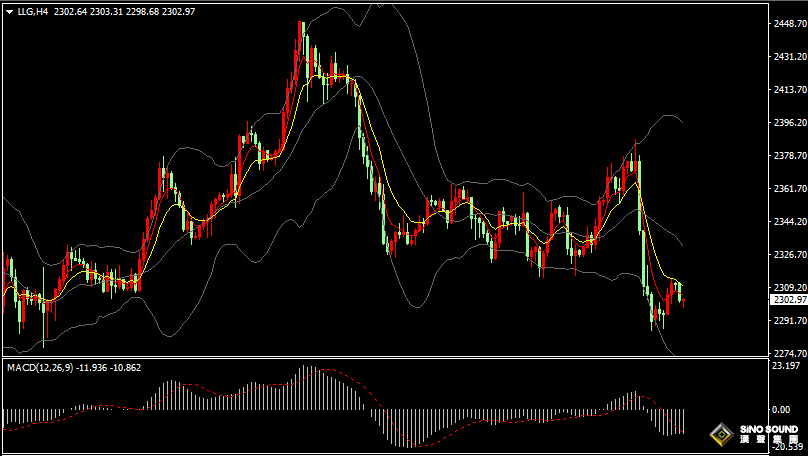
Task: Click the MACD values -11.936 -10.862
Action: coord(110,368)
